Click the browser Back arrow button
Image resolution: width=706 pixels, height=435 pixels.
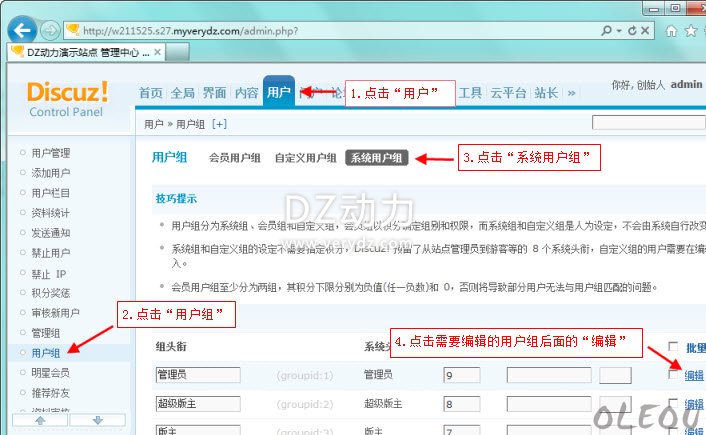tap(22, 29)
